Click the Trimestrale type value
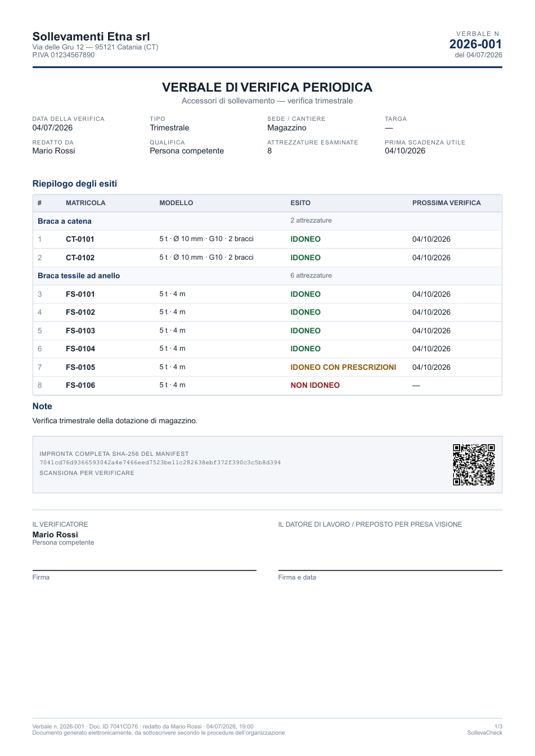 [x=169, y=128]
